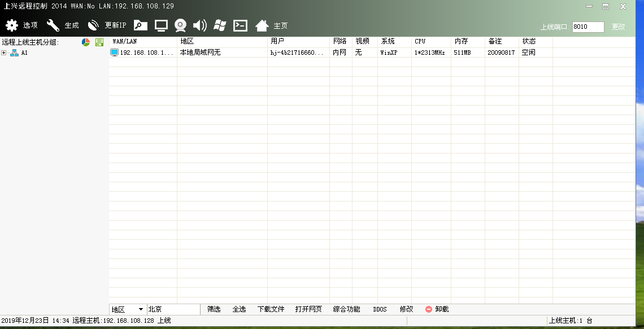Click the 修改 modify button
Screen dimensions: 644x329
tap(407, 309)
